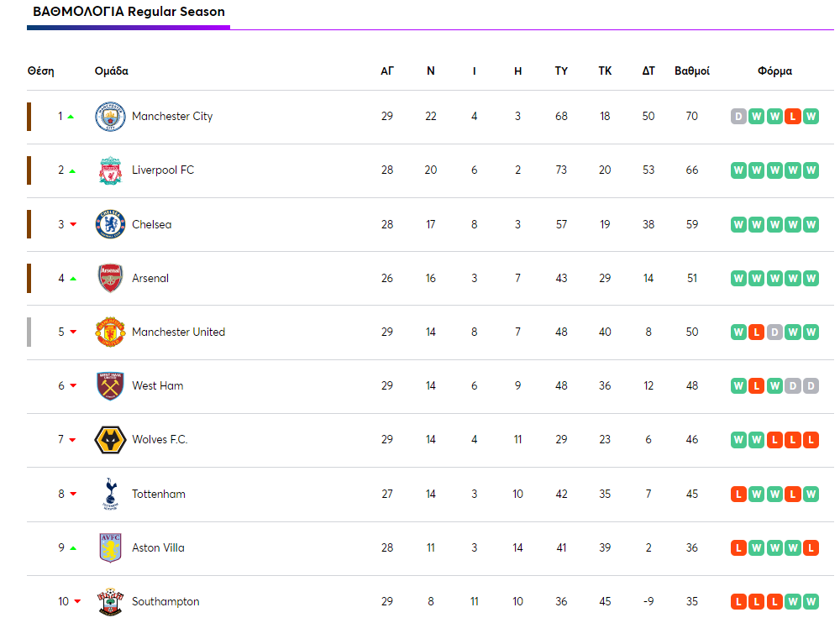This screenshot has height=623, width=840.
Task: Click the Chelsea club crest
Action: point(110,224)
